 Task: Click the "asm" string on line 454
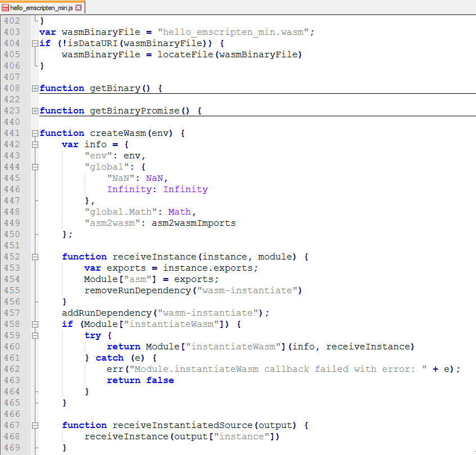pyautogui.click(x=138, y=279)
